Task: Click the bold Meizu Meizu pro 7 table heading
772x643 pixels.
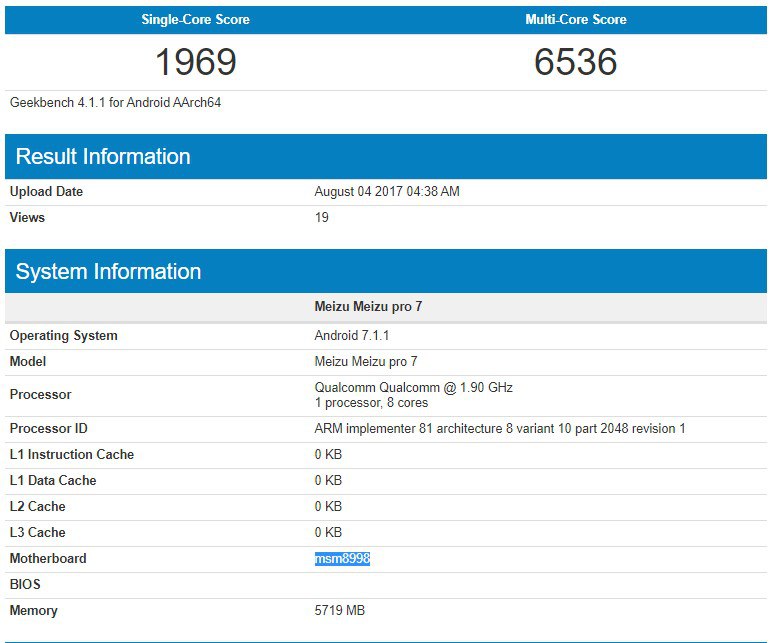Action: coord(368,307)
